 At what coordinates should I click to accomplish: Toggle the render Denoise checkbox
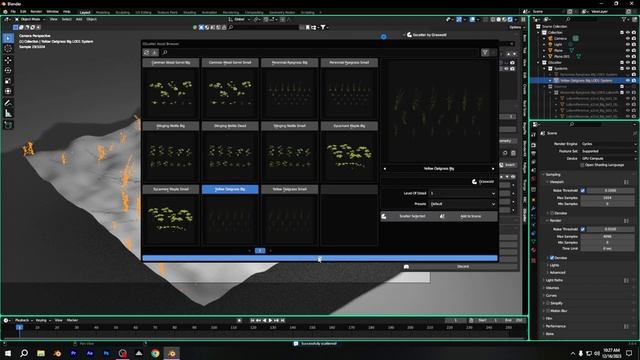pos(552,258)
